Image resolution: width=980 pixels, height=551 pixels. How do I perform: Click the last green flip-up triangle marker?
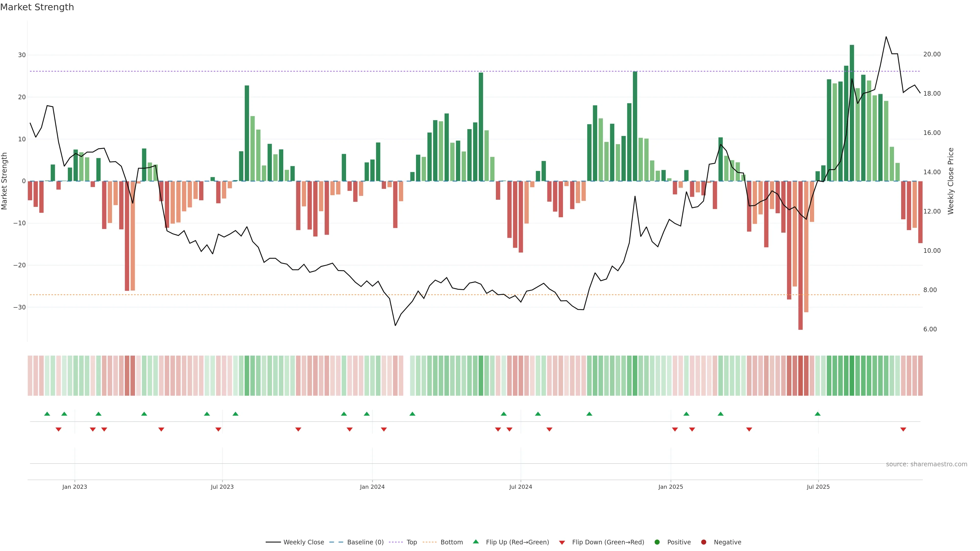coord(817,414)
